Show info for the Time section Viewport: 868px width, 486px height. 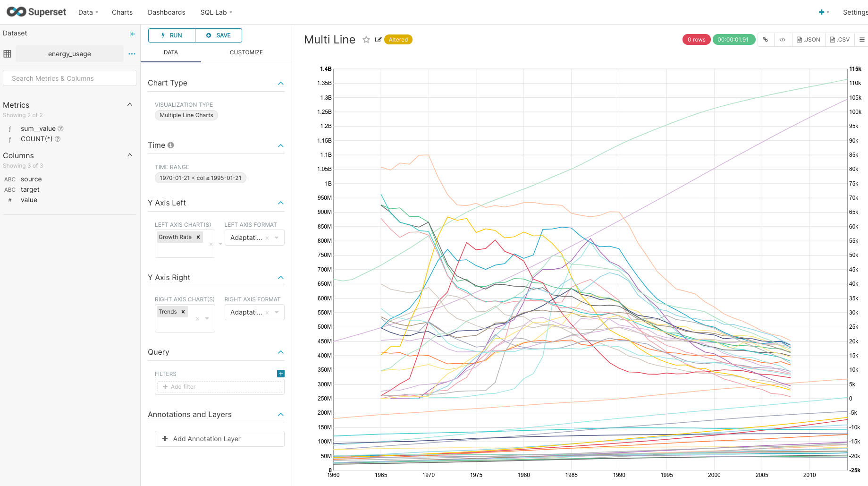tap(171, 145)
